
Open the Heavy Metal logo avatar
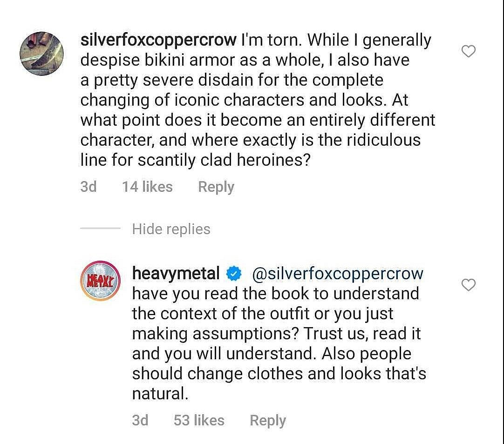pyautogui.click(x=101, y=281)
